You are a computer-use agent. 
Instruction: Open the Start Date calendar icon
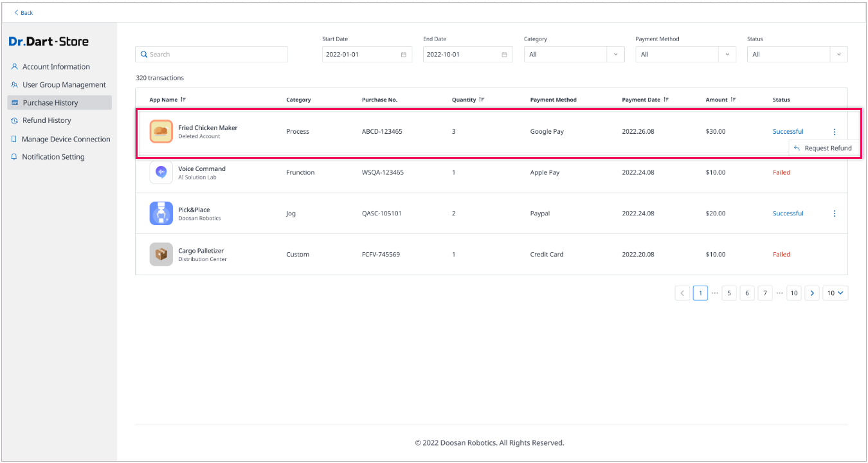pyautogui.click(x=404, y=55)
